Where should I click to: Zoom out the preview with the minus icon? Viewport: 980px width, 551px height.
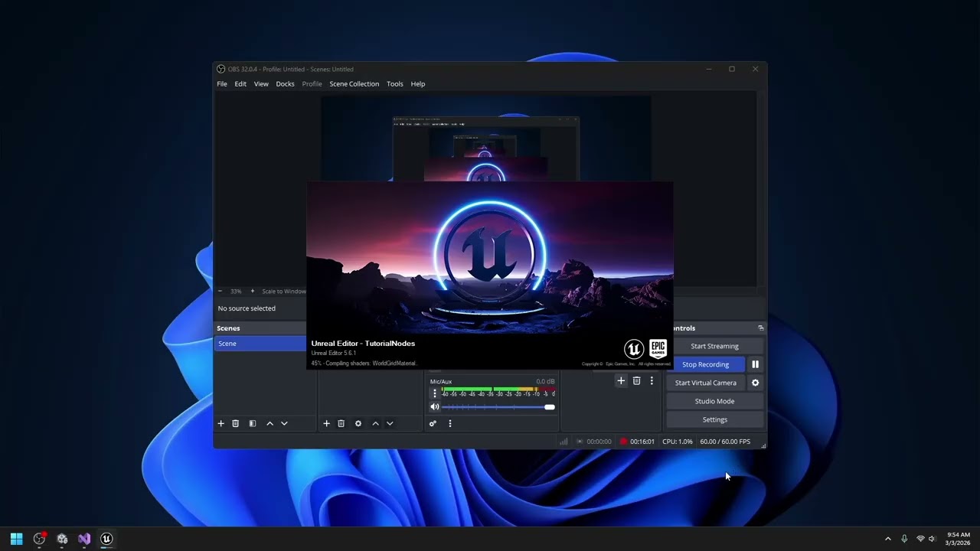pyautogui.click(x=220, y=291)
